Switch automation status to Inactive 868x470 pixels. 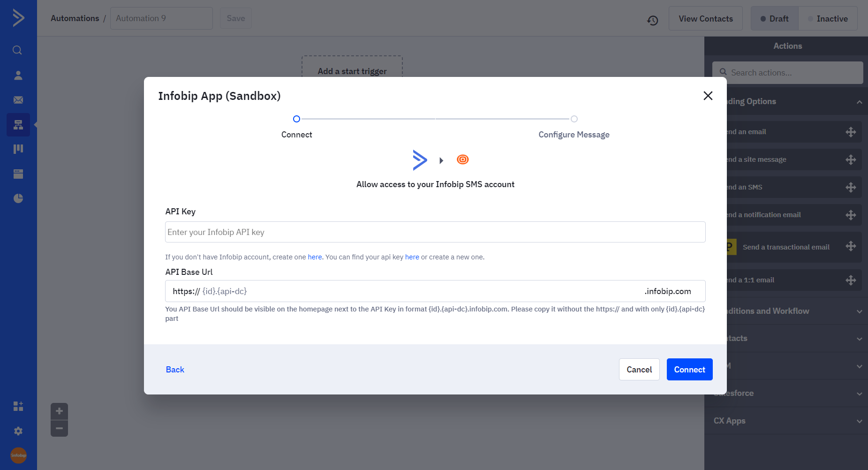[828, 19]
